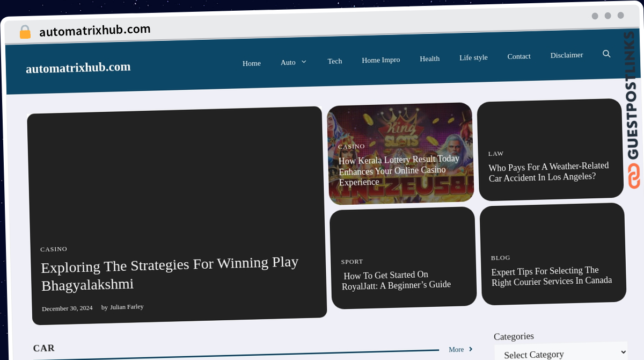The image size is (644, 360).
Task: Click the CAR section heading
Action: (x=44, y=348)
